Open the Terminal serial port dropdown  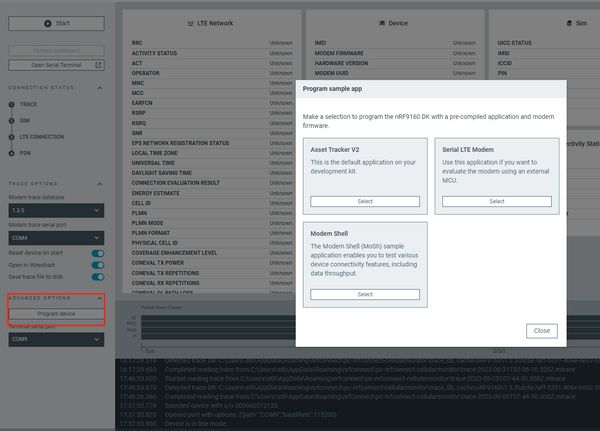(56, 340)
